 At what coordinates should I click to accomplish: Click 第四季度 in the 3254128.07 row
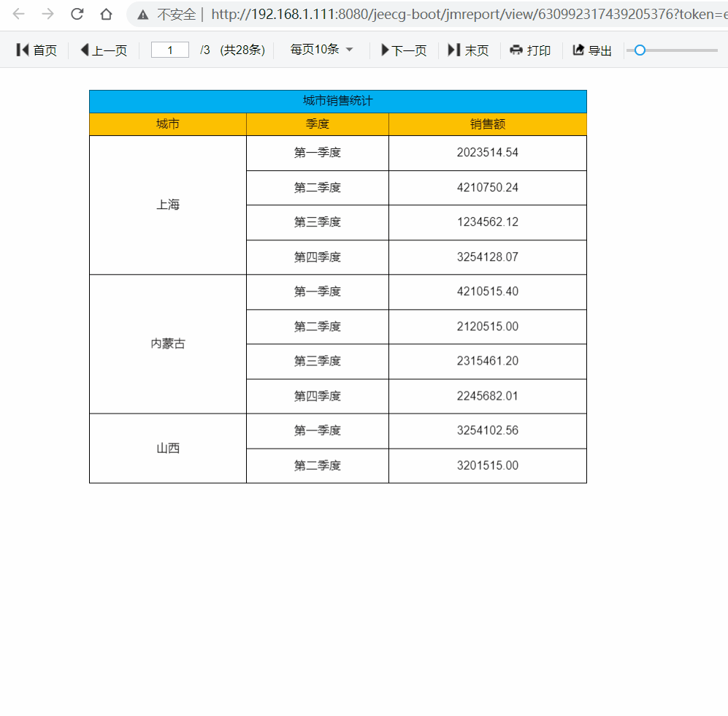(x=318, y=257)
